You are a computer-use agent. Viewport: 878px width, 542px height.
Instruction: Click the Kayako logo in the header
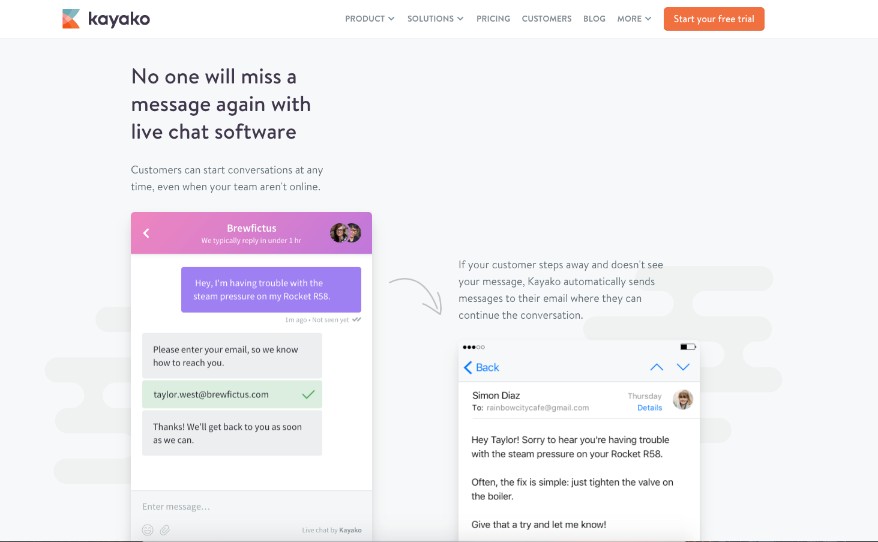[105, 18]
